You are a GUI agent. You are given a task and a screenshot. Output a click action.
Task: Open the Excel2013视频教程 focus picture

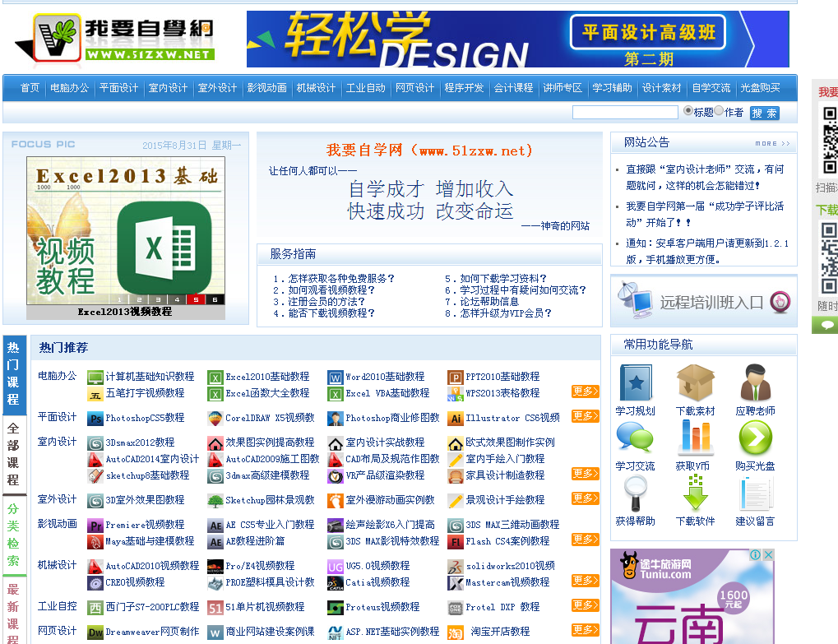[126, 231]
